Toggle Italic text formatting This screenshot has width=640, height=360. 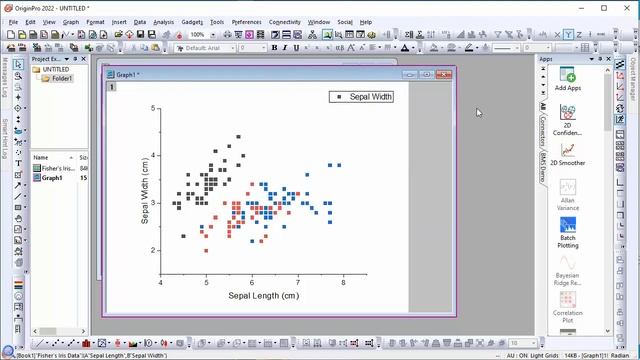click(285, 48)
